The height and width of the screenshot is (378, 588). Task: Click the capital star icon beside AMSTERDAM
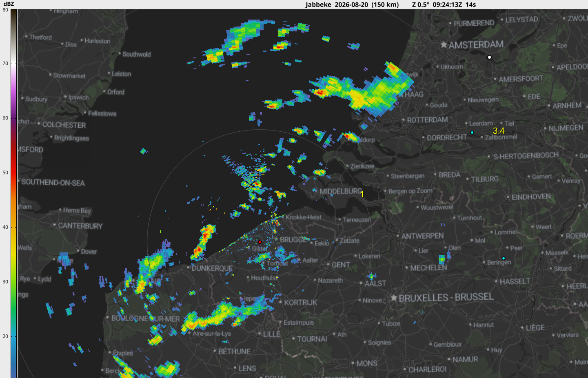[x=444, y=44]
